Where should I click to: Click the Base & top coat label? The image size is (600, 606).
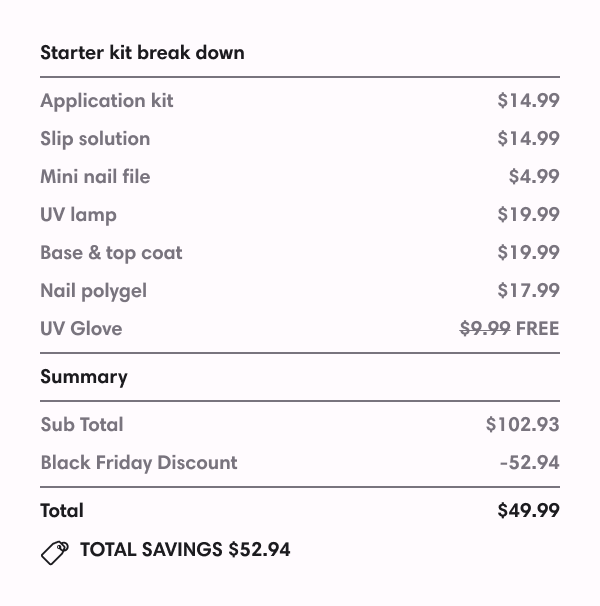point(111,252)
